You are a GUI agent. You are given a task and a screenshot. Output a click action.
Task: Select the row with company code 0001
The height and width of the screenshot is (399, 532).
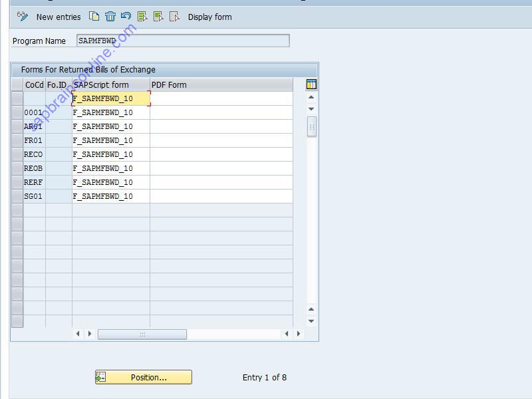17,112
